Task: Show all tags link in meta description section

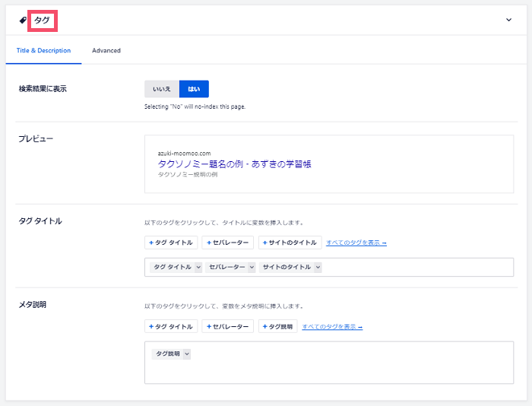Action: [332, 327]
